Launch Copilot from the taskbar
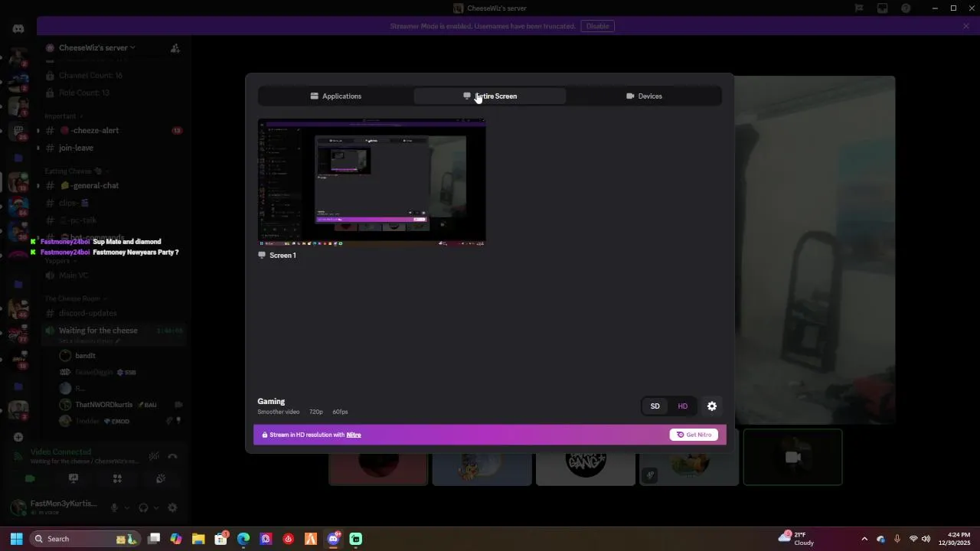This screenshot has width=980, height=551. (x=176, y=539)
